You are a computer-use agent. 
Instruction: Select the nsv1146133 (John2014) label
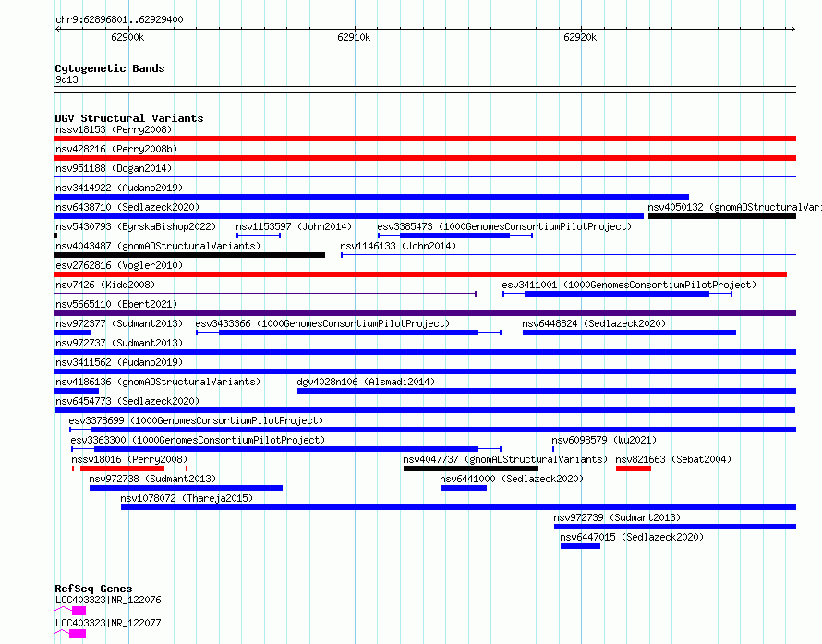point(398,246)
